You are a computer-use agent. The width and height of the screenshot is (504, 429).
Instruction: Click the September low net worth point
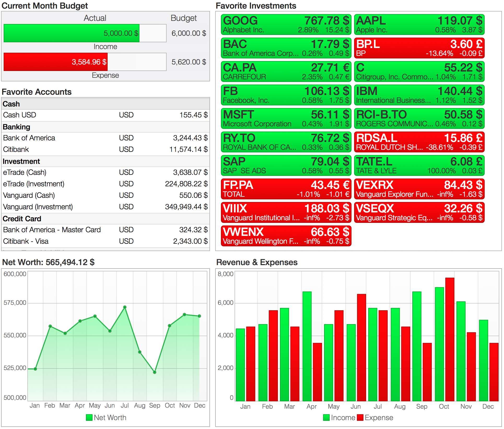click(155, 372)
